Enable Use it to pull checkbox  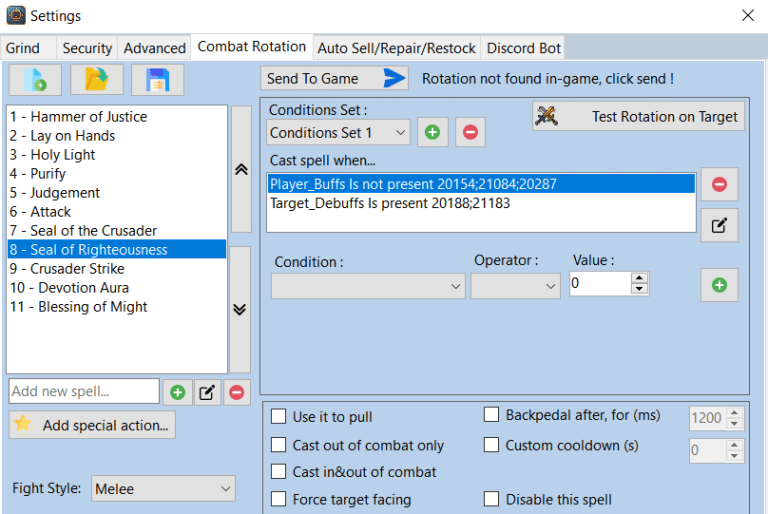coord(279,416)
